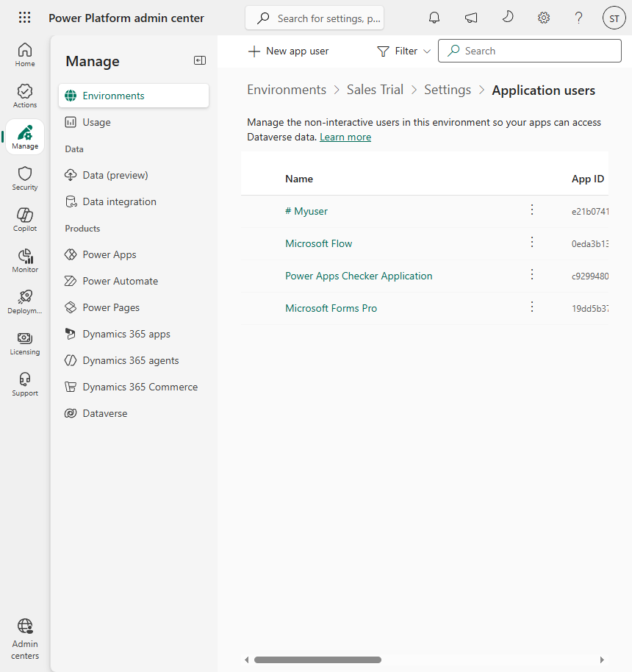Screen dimensions: 632x672
Task: Open the megaphone announcements icon
Action: (x=471, y=18)
